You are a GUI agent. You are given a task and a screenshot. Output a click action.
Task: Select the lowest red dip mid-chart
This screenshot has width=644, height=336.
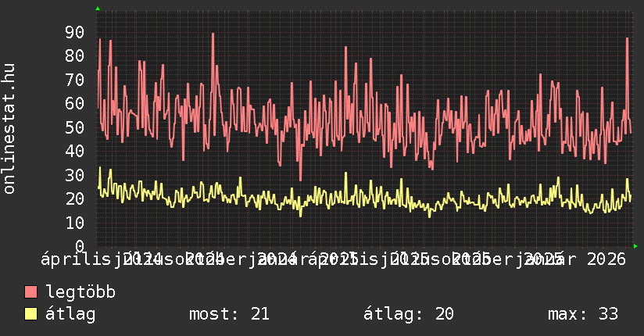[300, 179]
